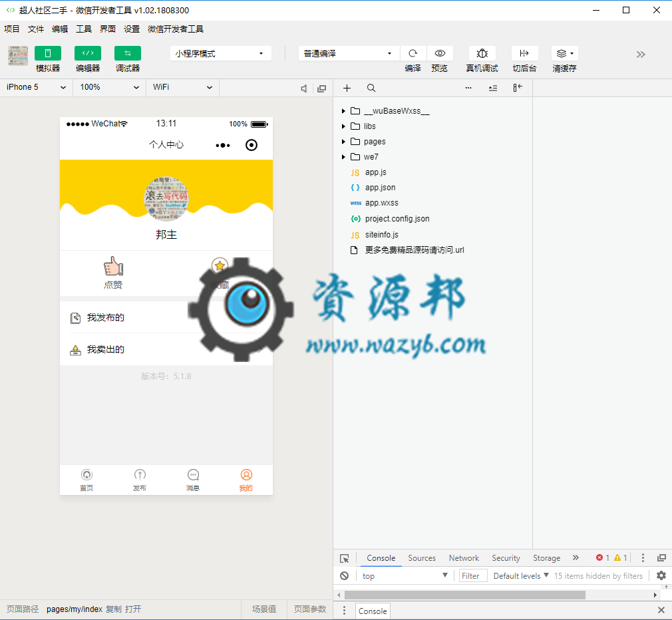Click the switch to background icon (切后台)
The image size is (672, 620).
point(524,53)
